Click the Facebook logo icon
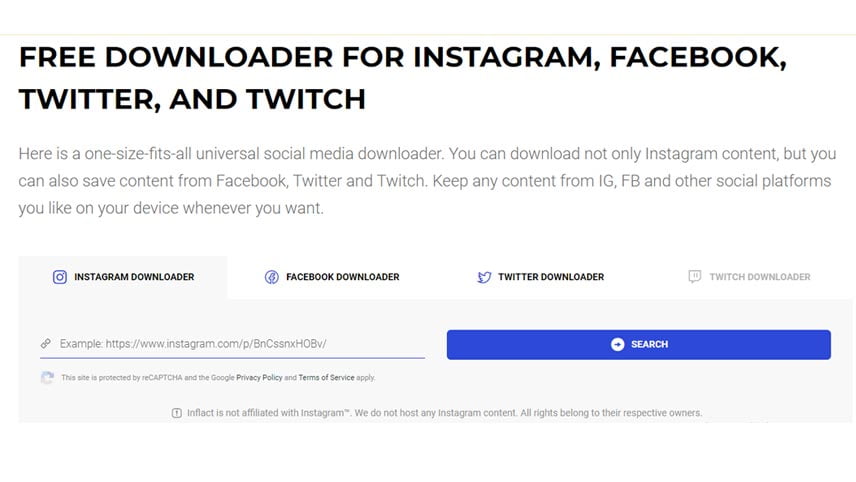 click(x=271, y=277)
